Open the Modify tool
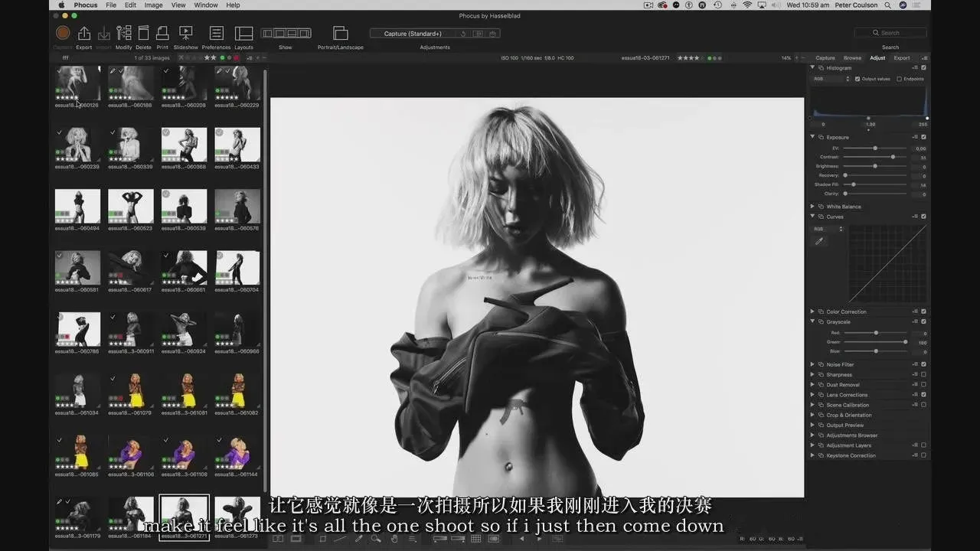Screen dimensions: 980x551 tap(123, 34)
